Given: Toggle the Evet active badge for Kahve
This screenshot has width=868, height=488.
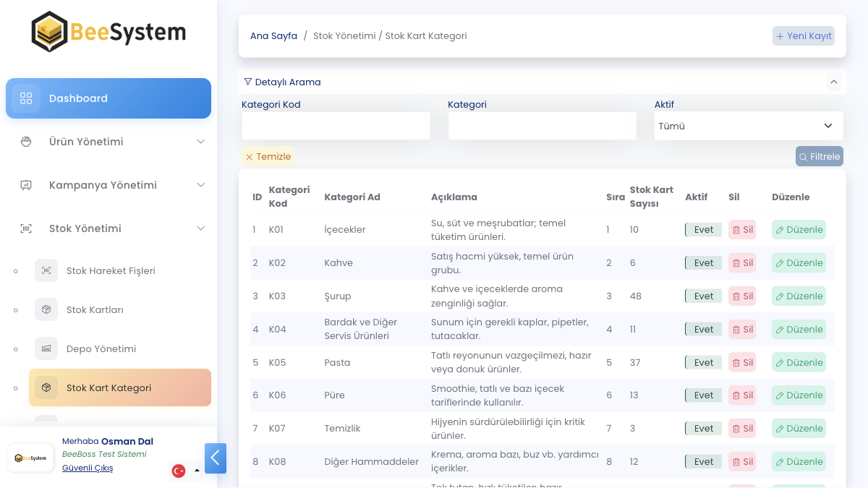Looking at the screenshot, I should click(x=703, y=263).
